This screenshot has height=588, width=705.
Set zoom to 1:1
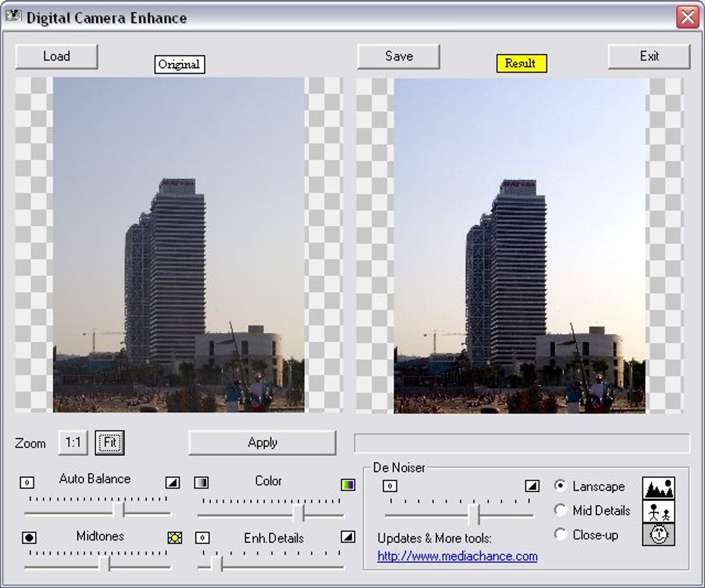73,443
